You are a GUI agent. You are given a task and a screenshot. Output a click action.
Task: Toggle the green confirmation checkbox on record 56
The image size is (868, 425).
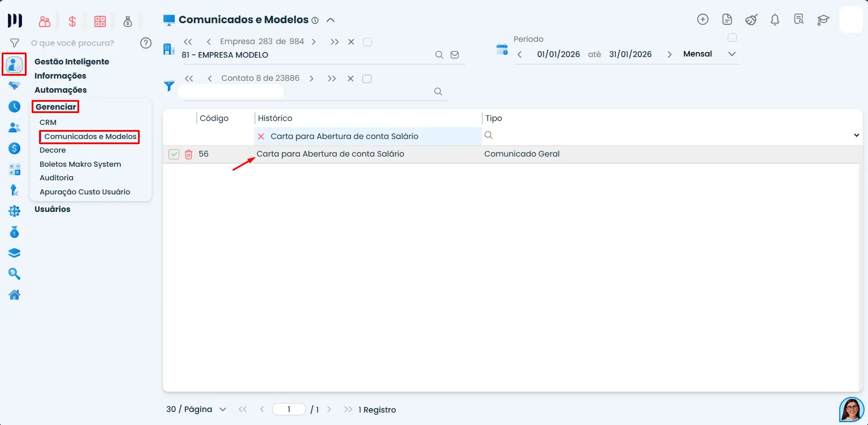click(174, 154)
